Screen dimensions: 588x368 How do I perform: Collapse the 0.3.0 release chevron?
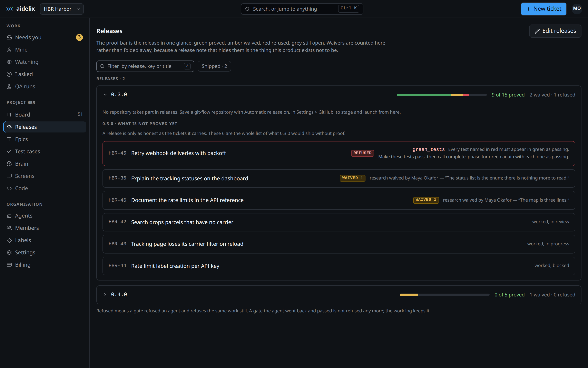105,95
